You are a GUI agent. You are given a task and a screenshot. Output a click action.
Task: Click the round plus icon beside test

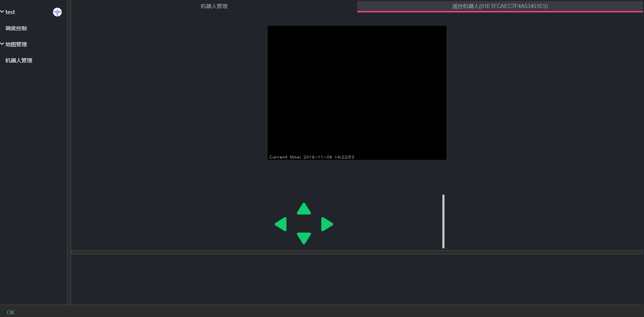pyautogui.click(x=57, y=12)
